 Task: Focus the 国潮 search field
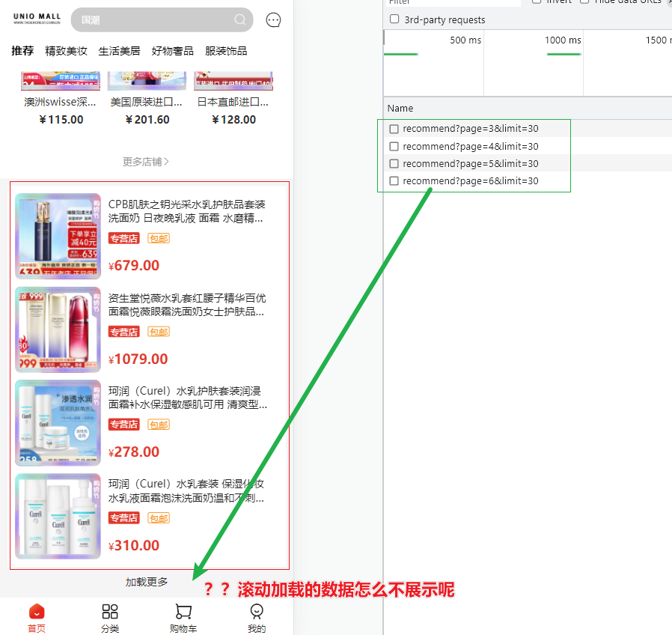pos(162,19)
